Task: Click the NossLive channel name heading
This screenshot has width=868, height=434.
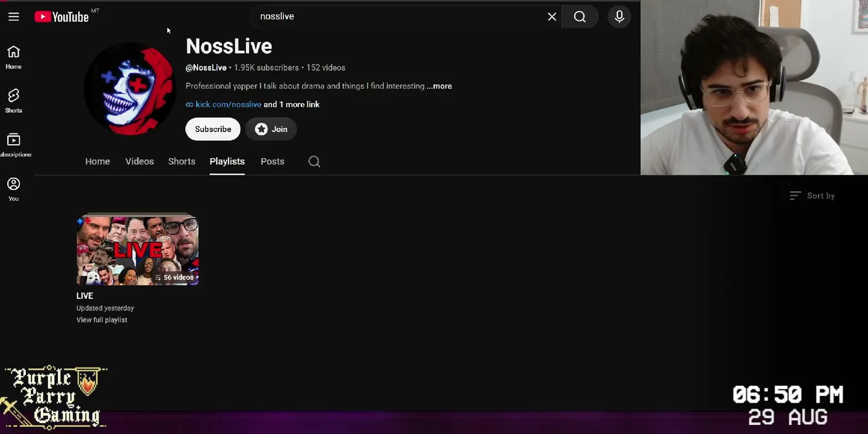Action: 229,46
